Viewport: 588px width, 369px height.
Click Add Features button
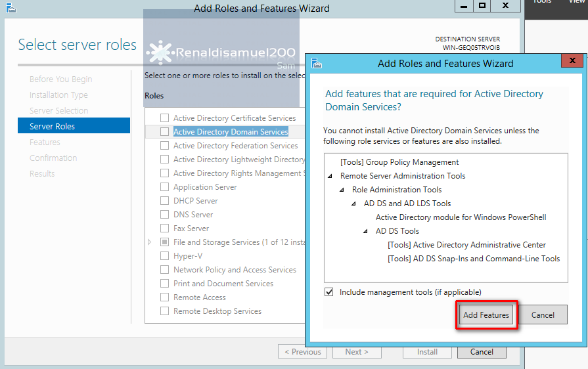coord(486,315)
